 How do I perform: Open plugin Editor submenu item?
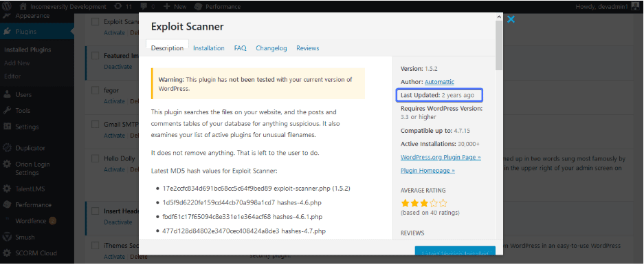point(12,76)
